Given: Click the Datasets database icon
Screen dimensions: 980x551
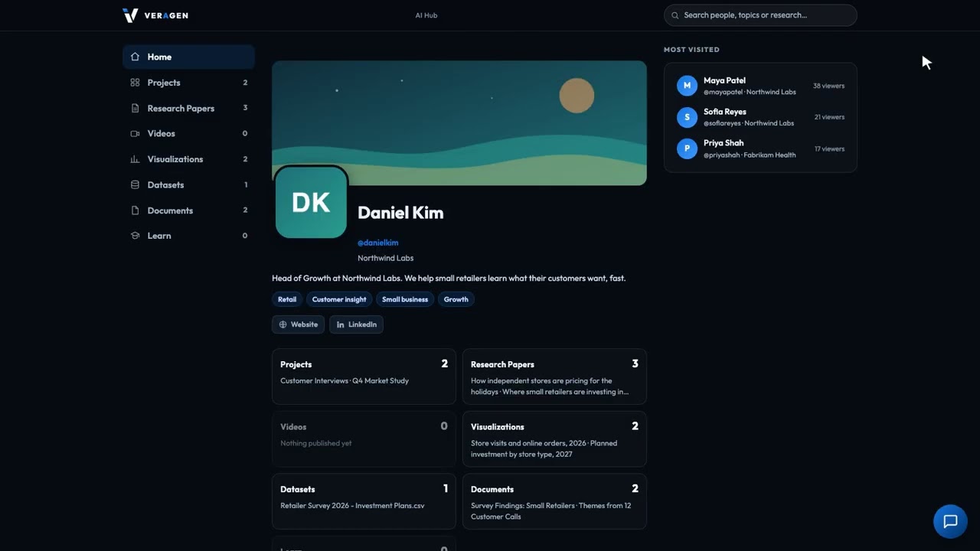Looking at the screenshot, I should pyautogui.click(x=135, y=184).
